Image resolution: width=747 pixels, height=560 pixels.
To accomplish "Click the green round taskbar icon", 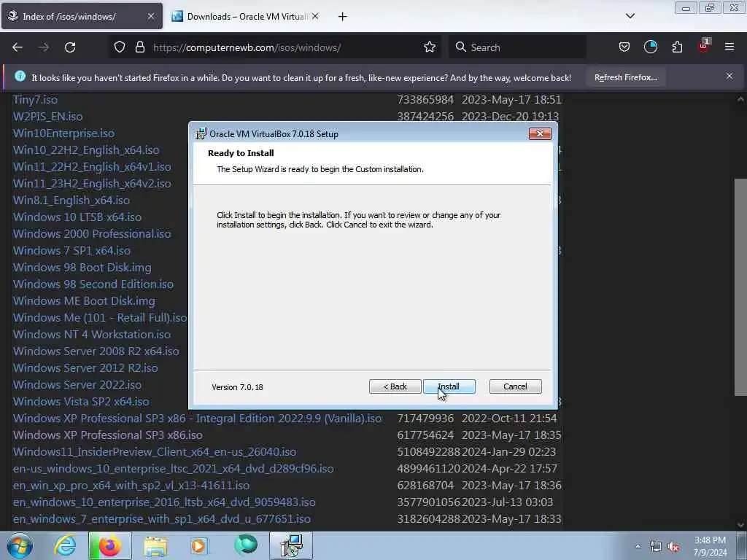I will pyautogui.click(x=246, y=545).
